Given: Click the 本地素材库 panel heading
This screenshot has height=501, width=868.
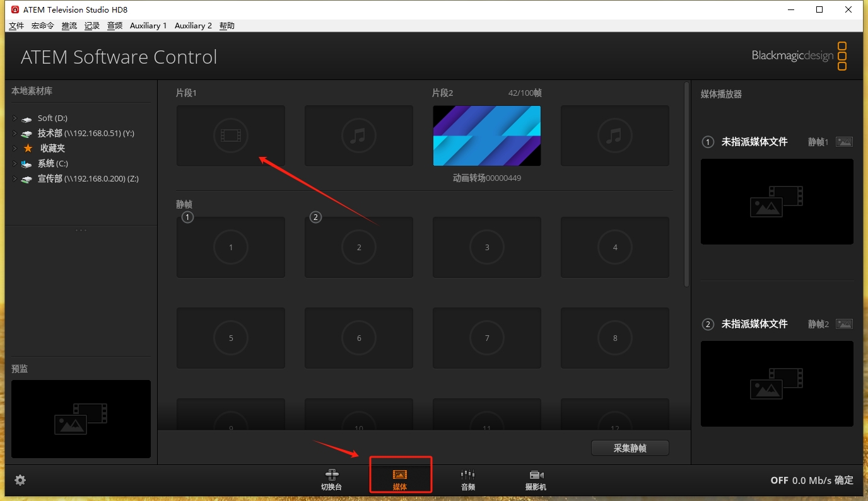Looking at the screenshot, I should (x=32, y=91).
